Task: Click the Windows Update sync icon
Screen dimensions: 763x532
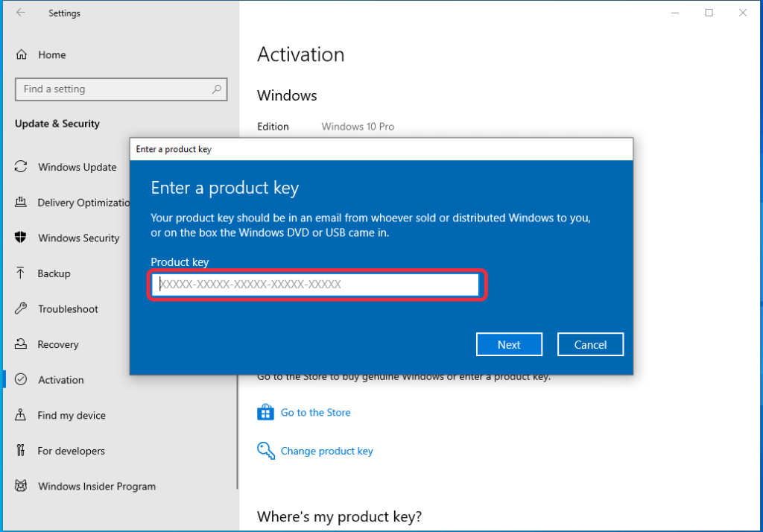Action: [22, 167]
